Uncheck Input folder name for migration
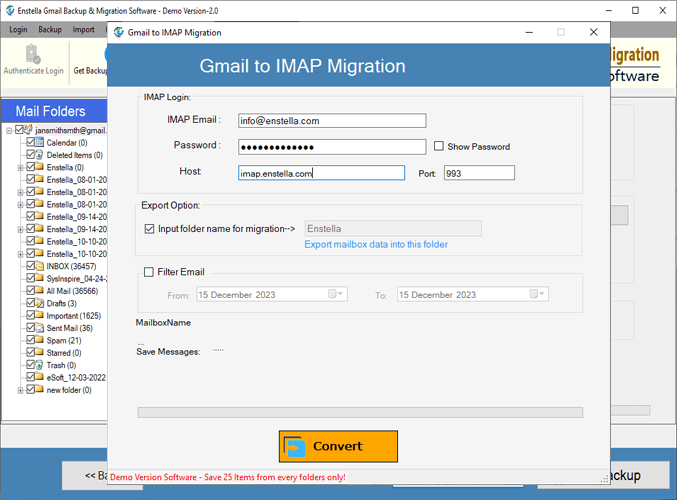The image size is (677, 500). pos(150,229)
